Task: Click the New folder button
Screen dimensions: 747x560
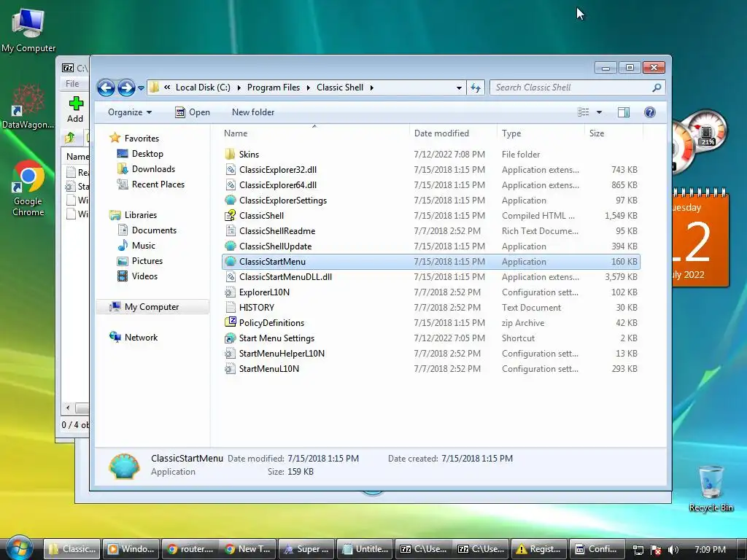Action: tap(253, 112)
